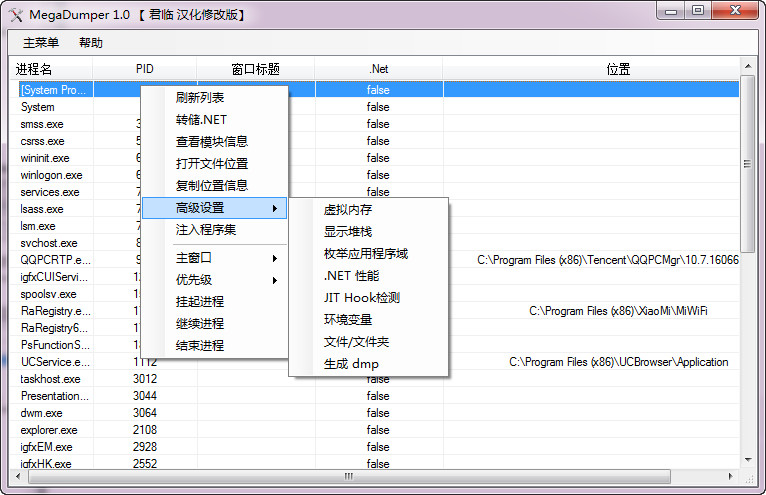Click the RaRegistry.e... row
This screenshot has width=766, height=495.
tap(56, 311)
